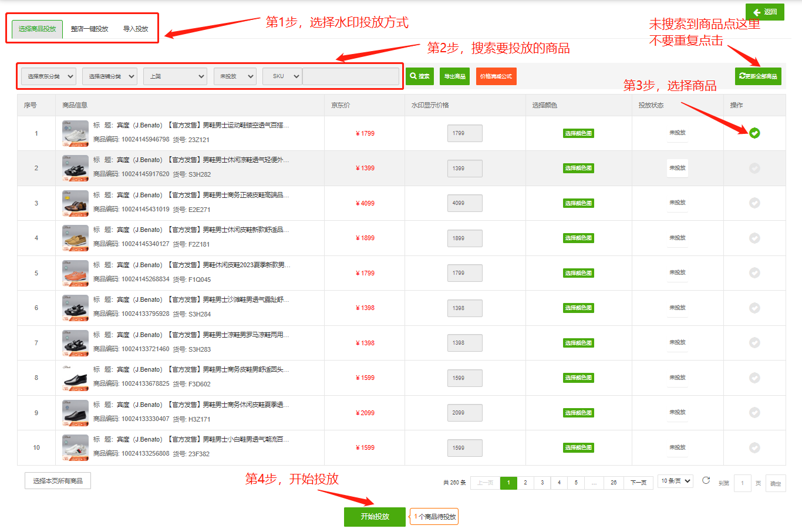Viewport: 802px width, 532px height.
Task: Open the 10条/页 page size dropdown
Action: point(676,481)
